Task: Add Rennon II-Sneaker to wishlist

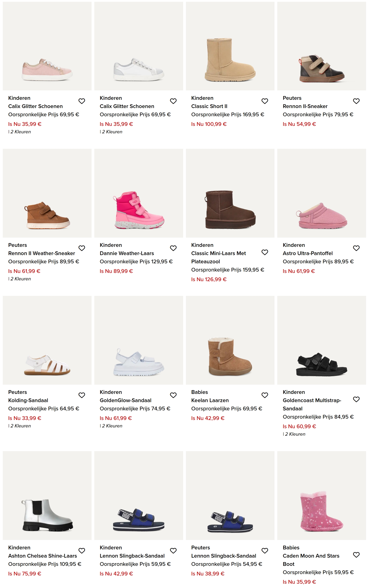Action: click(356, 101)
